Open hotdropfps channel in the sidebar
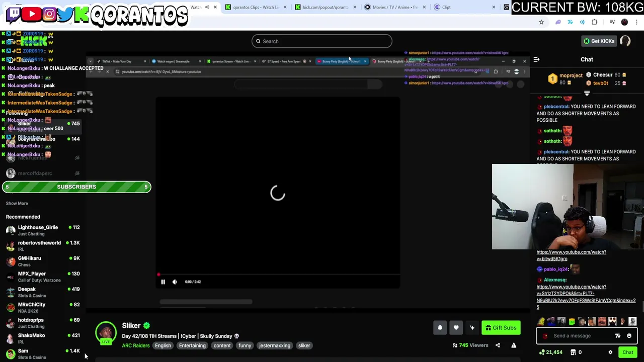 click(x=43, y=323)
